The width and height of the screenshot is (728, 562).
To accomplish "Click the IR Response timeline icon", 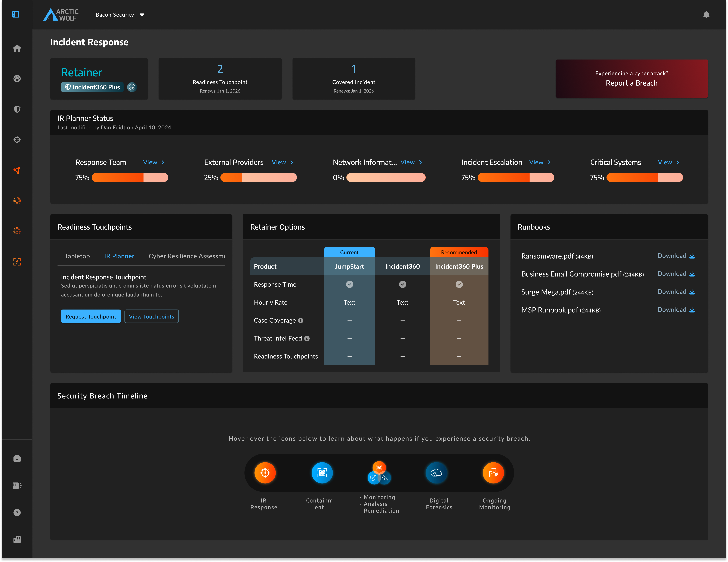I will [x=265, y=473].
